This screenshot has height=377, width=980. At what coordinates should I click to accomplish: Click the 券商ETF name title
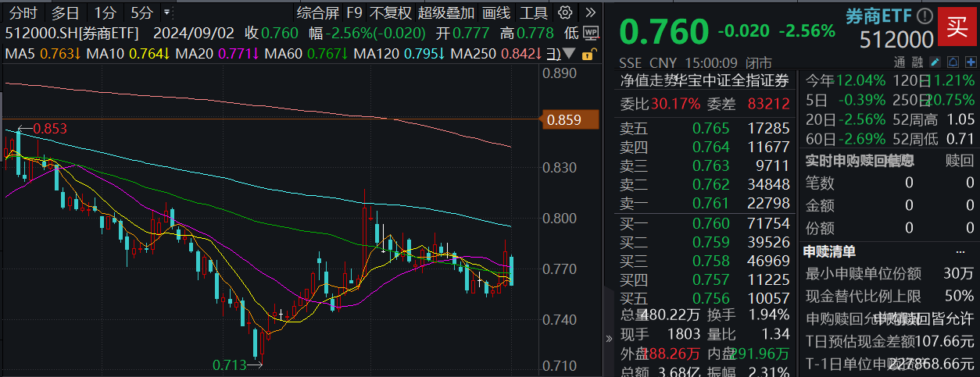(879, 16)
